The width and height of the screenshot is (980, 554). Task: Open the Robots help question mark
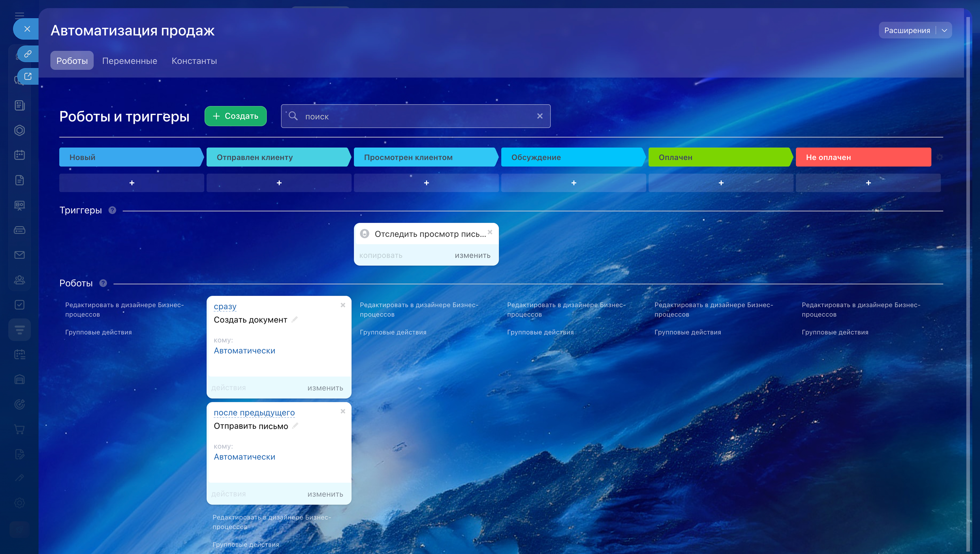coord(103,283)
